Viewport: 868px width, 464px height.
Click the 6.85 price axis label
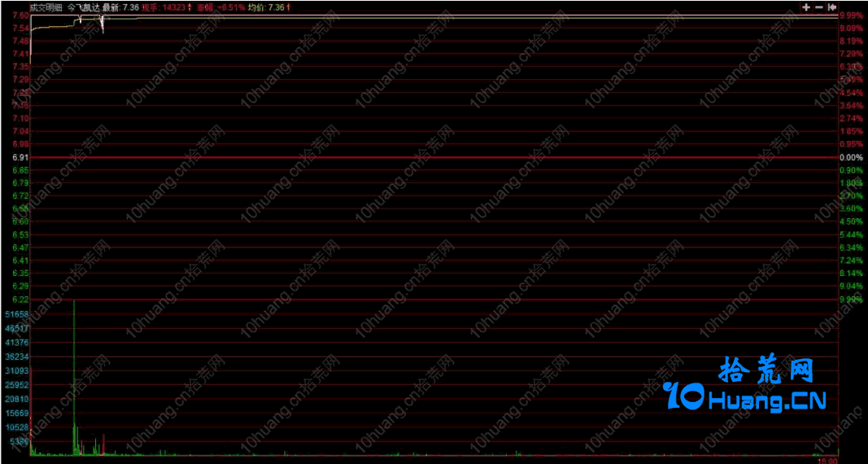tap(20, 170)
